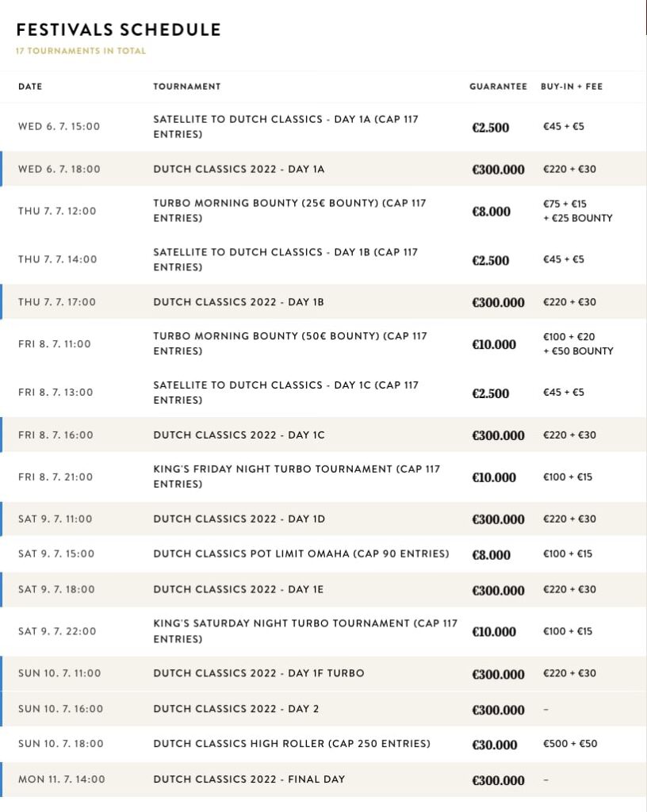Click Dutch Classics 2022 Day 1E row
Screen dimensions: 647x812
239,590
